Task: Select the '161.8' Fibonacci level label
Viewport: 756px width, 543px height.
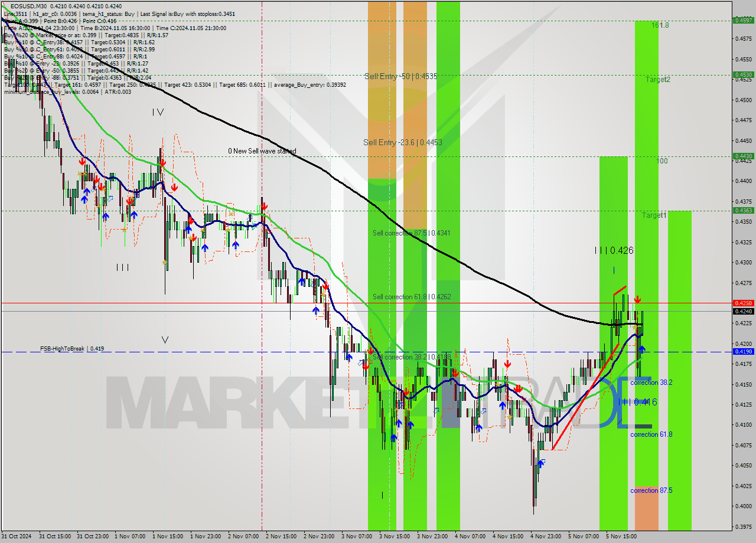Action: click(x=660, y=25)
